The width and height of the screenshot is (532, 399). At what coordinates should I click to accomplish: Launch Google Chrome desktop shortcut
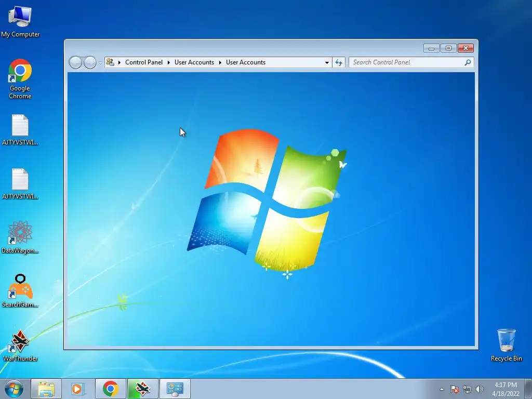20,79
